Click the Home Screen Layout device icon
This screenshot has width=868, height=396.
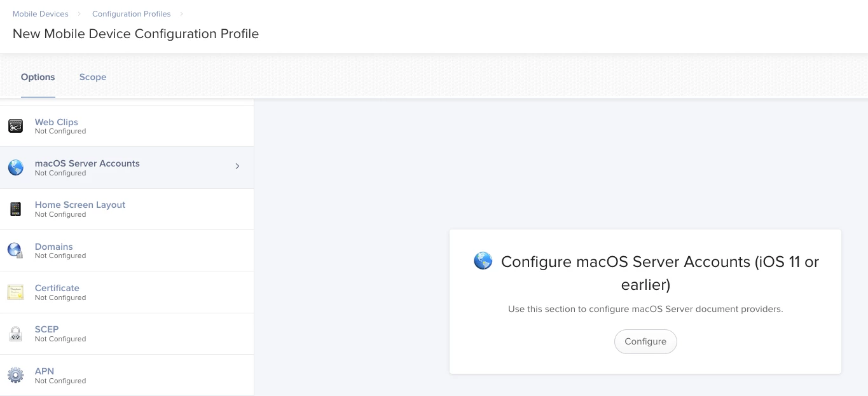(15, 209)
